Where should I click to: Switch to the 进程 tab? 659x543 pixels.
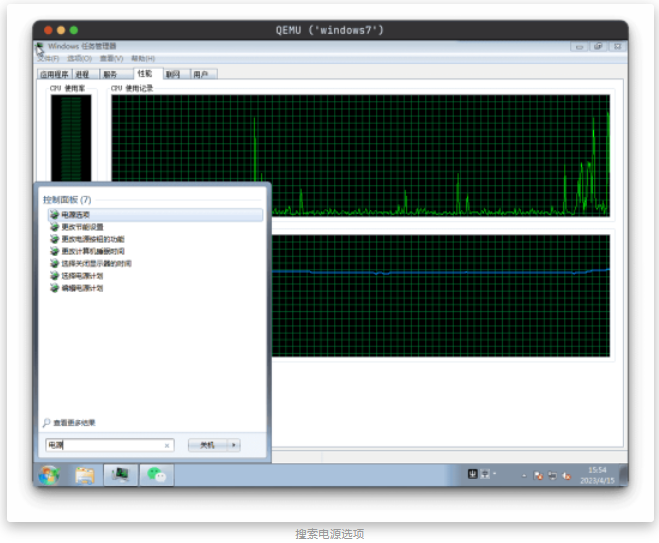82,74
